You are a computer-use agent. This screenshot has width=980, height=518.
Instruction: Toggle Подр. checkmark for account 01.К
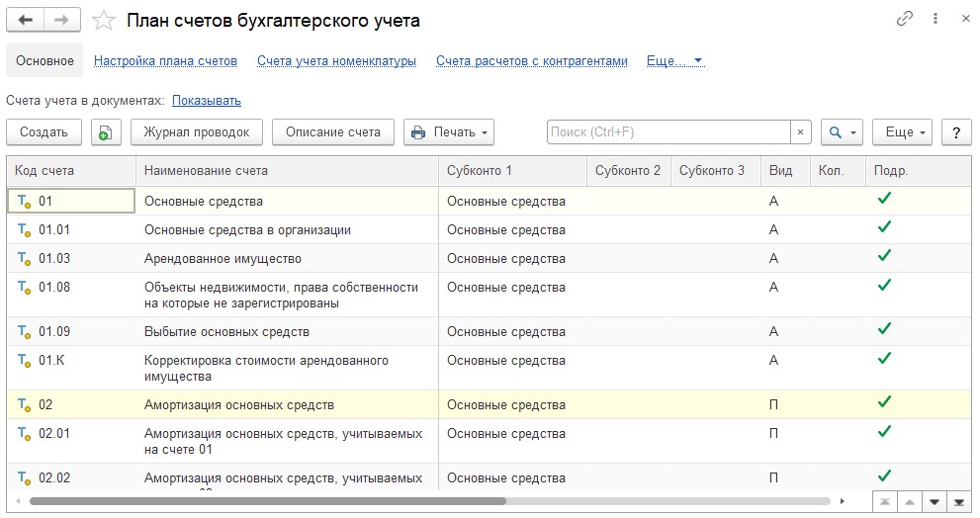coord(884,359)
